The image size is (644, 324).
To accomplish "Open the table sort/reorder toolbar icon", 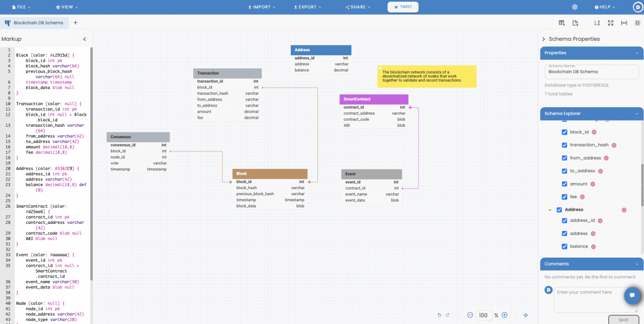I will click(x=597, y=23).
